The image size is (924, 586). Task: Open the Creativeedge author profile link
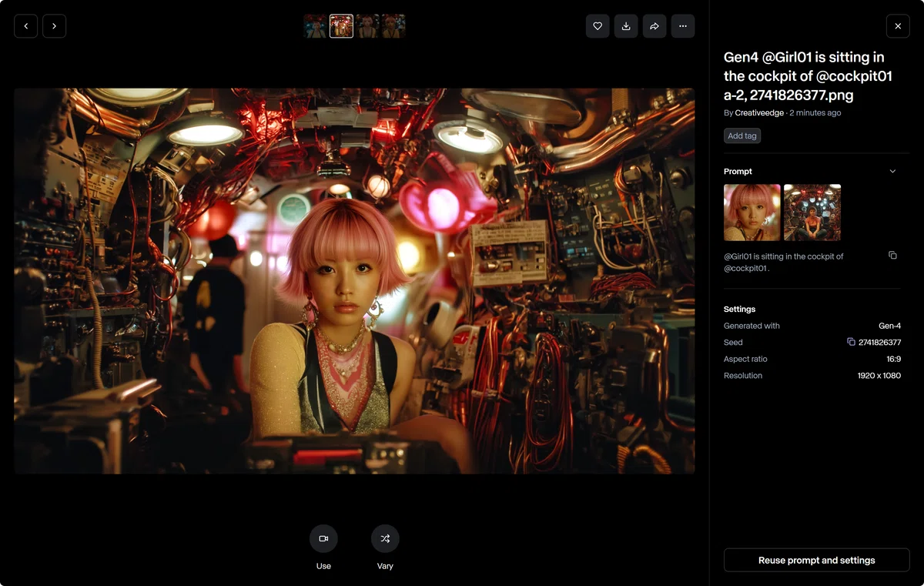pyautogui.click(x=759, y=112)
